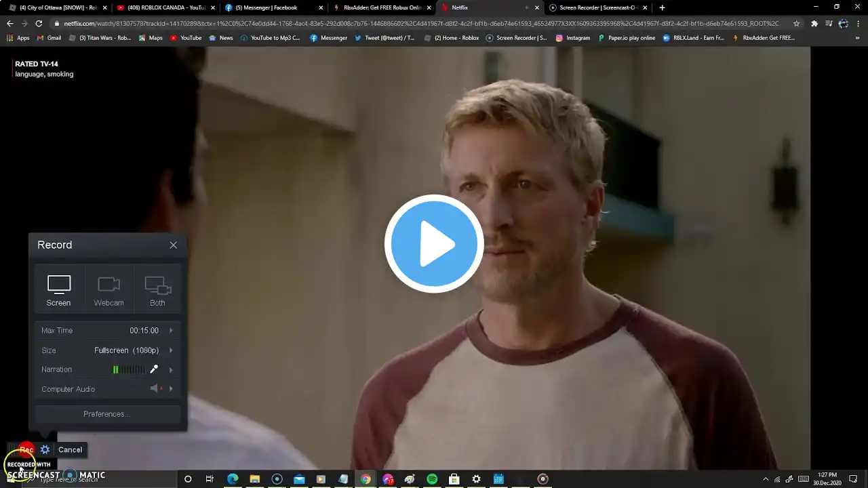Open Calendar app on taskbar

(x=498, y=479)
